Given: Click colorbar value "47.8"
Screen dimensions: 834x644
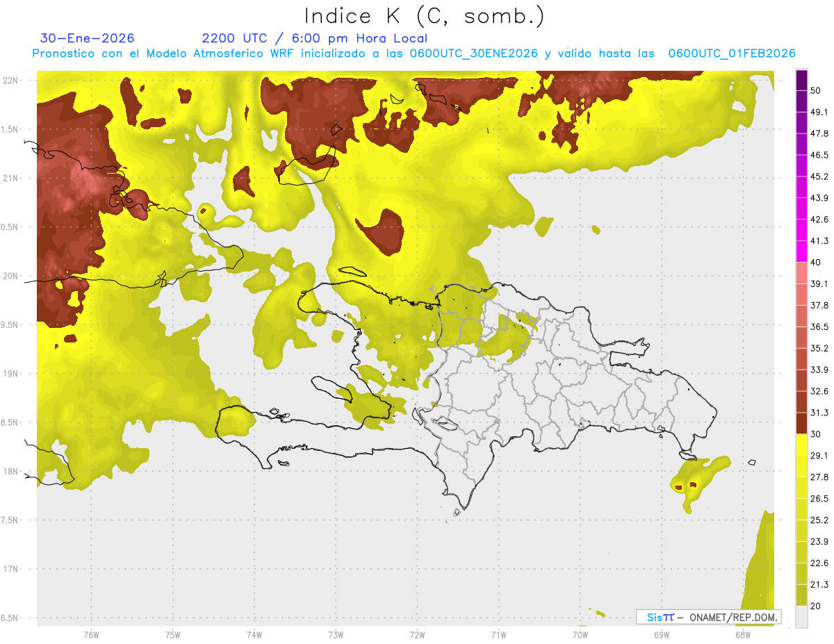Looking at the screenshot, I should click(819, 133).
